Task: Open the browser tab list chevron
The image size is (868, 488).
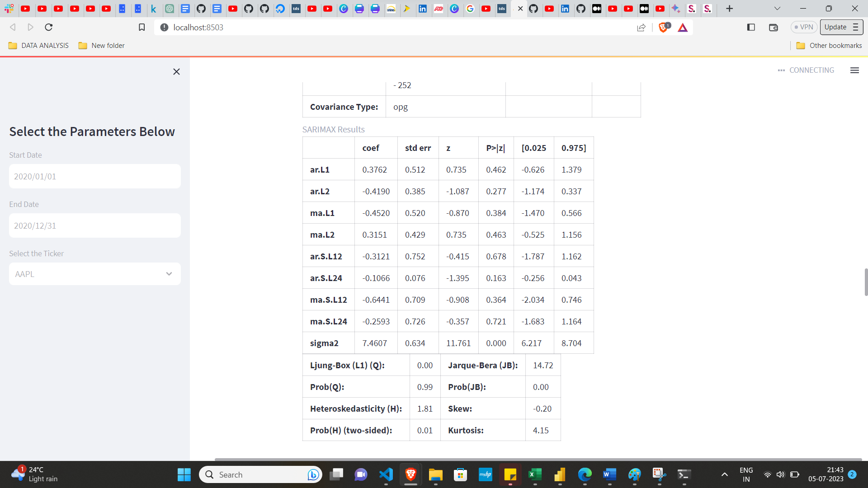Action: [777, 8]
